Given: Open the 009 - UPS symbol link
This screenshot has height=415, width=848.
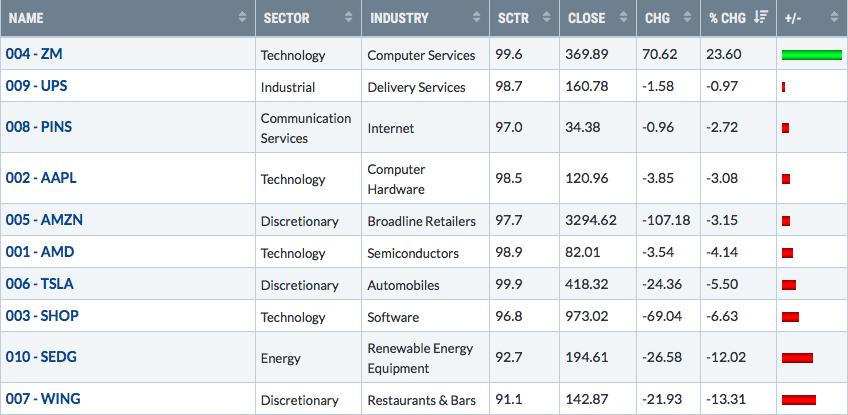Looking at the screenshot, I should [x=37, y=85].
